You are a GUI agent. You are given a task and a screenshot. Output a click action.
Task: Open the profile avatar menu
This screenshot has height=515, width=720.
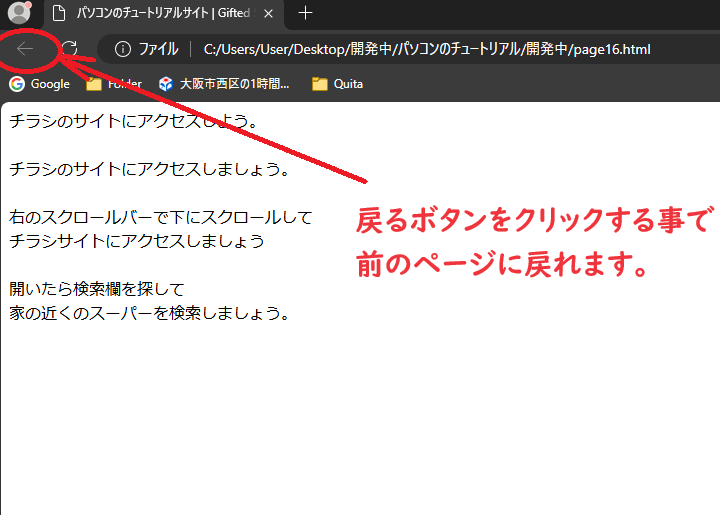click(19, 13)
